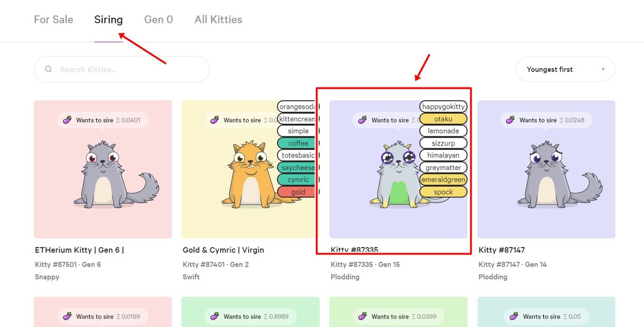Open the Youngest first sort dropdown

click(x=566, y=69)
